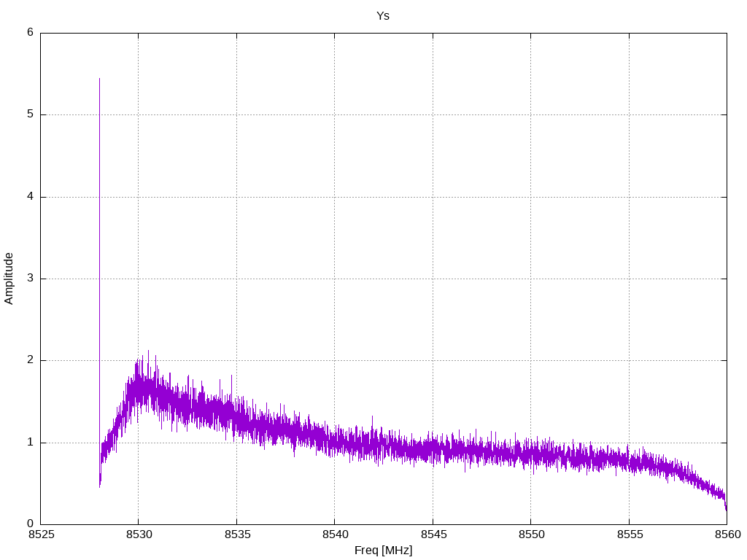Click the y-axis tick label 2
The image size is (747, 560).
pos(31,360)
